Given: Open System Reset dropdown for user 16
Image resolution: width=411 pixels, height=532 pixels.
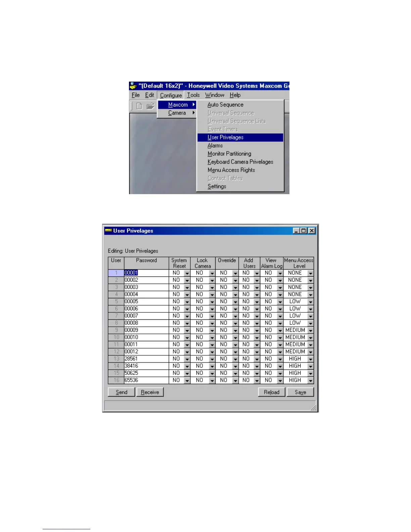Looking at the screenshot, I should [187, 381].
